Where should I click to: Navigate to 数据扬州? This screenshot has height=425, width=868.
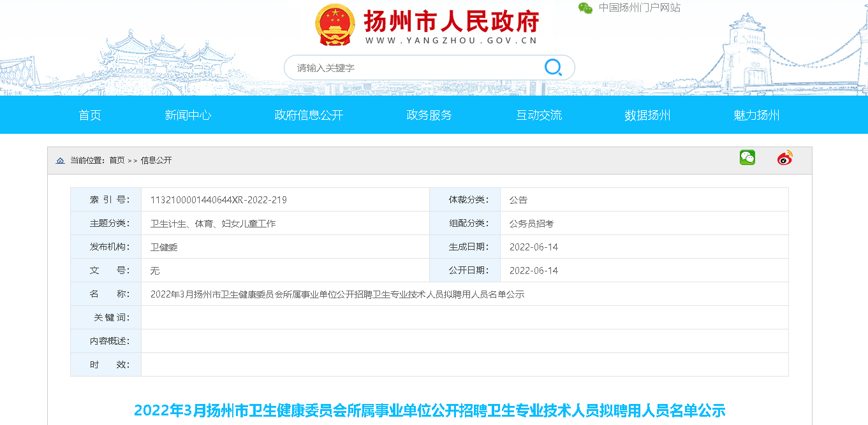point(647,115)
